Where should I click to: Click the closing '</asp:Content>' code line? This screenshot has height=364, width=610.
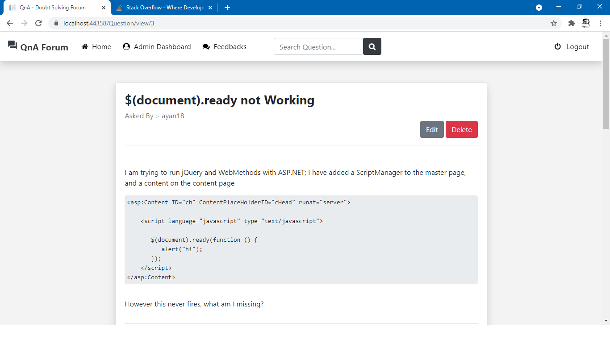[151, 277]
